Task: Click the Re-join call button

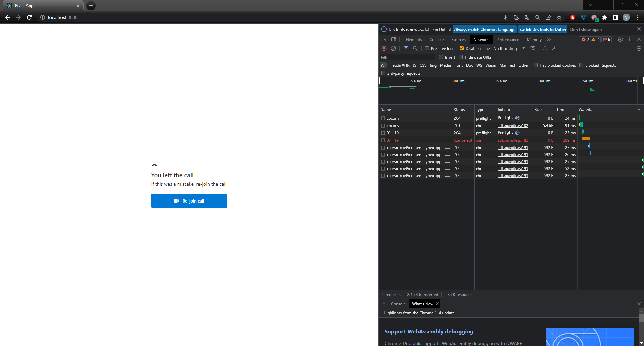Action: click(x=189, y=200)
